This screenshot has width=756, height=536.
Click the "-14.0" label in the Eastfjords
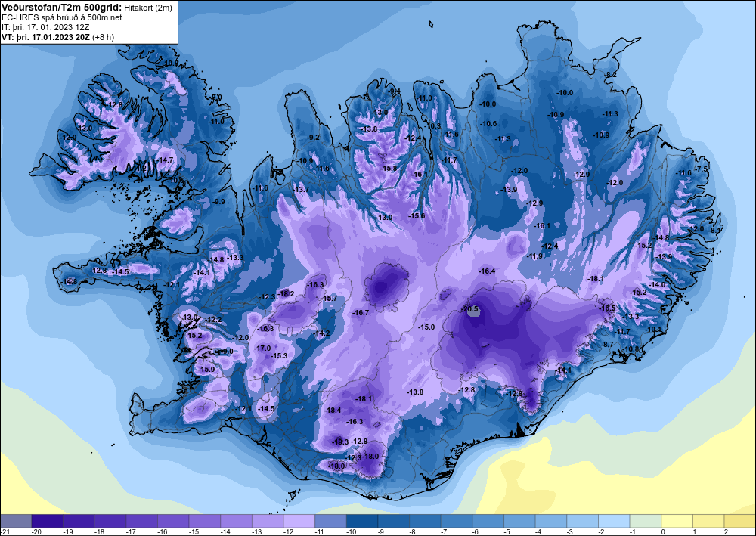(x=658, y=285)
